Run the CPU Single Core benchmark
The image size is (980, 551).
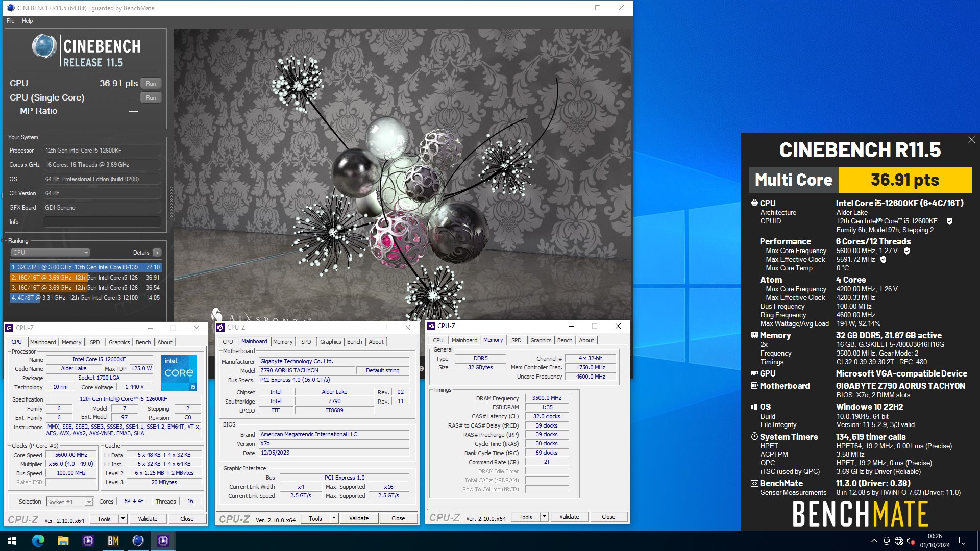click(x=151, y=97)
